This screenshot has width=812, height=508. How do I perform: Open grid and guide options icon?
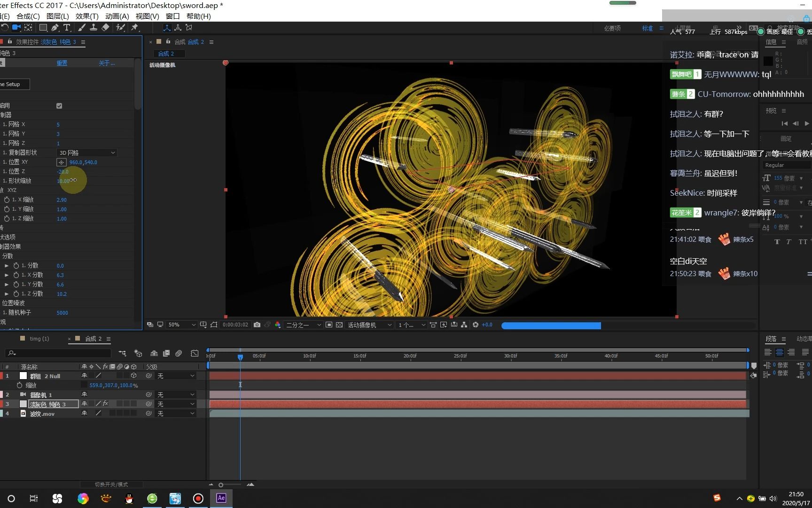pos(203,325)
